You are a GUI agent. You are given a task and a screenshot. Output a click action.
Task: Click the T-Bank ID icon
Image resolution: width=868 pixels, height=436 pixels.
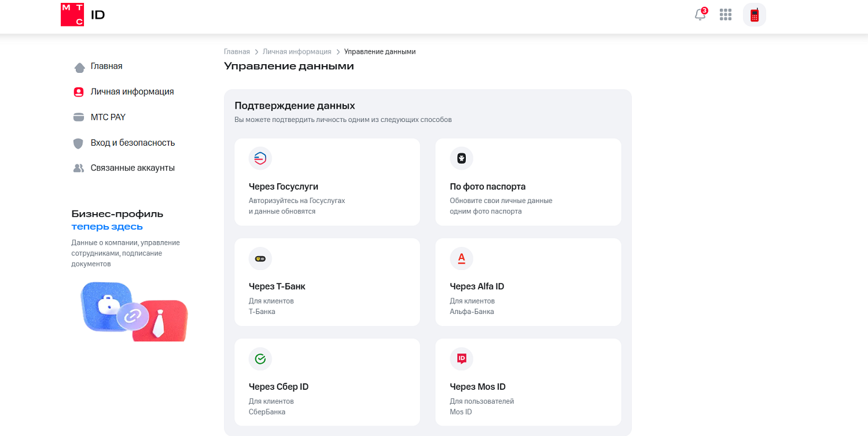pos(260,258)
